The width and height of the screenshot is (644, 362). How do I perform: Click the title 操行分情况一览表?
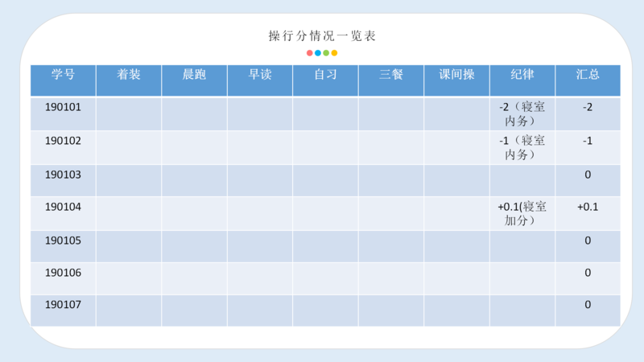(x=322, y=35)
